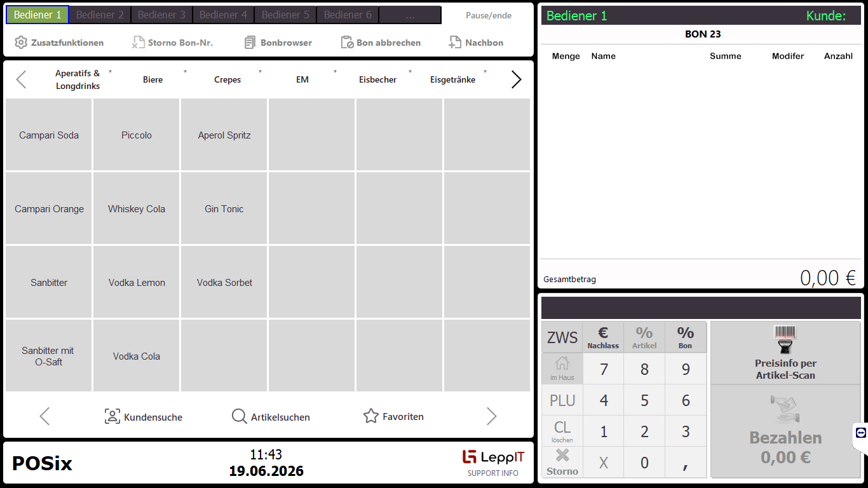
Task: Switch to Bediener 6 tab
Action: 348,15
